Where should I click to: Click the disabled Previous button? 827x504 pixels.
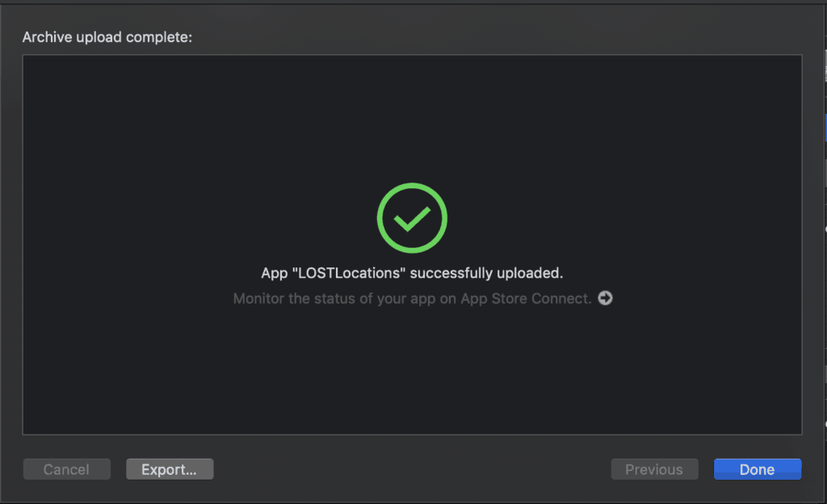point(654,469)
